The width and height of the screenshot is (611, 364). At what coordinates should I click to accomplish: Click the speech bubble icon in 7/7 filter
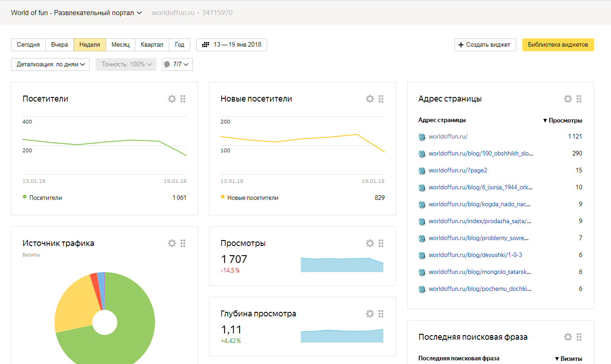coord(167,64)
